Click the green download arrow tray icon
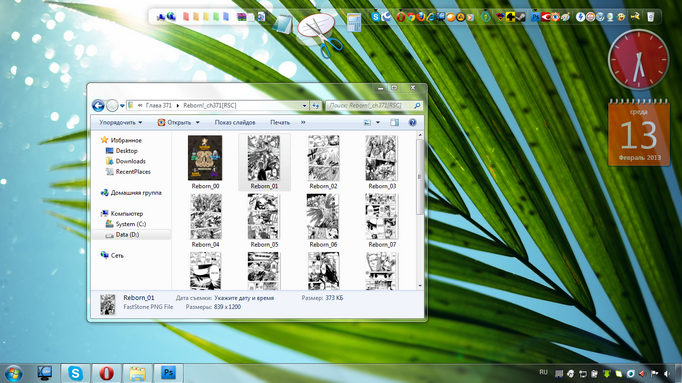 606,373
